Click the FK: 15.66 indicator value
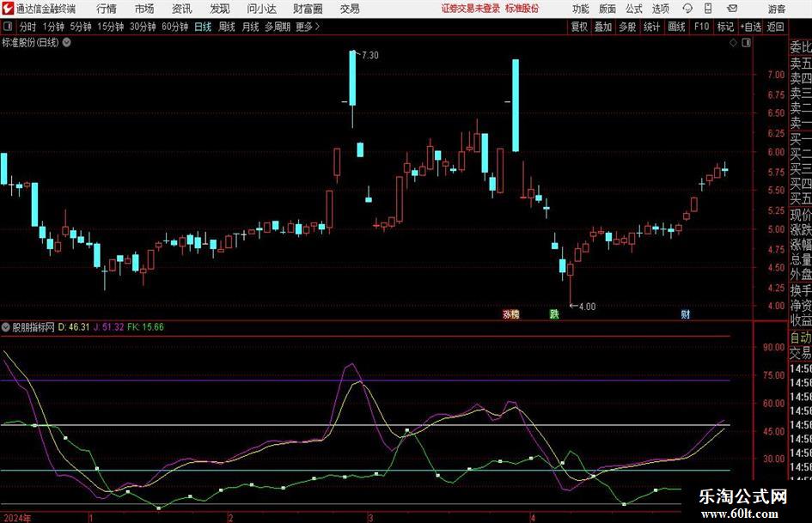 coord(145,326)
